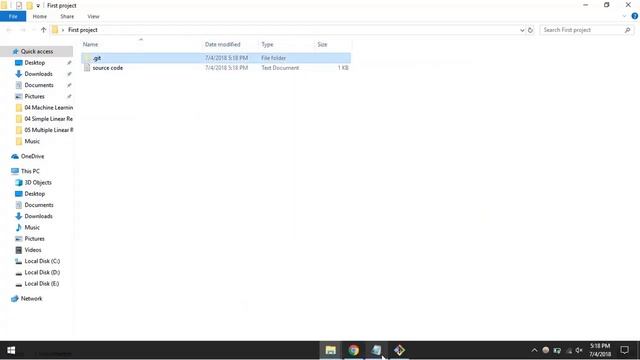Image resolution: width=640 pixels, height=360 pixels.
Task: Click the source code file icon
Action: point(87,68)
